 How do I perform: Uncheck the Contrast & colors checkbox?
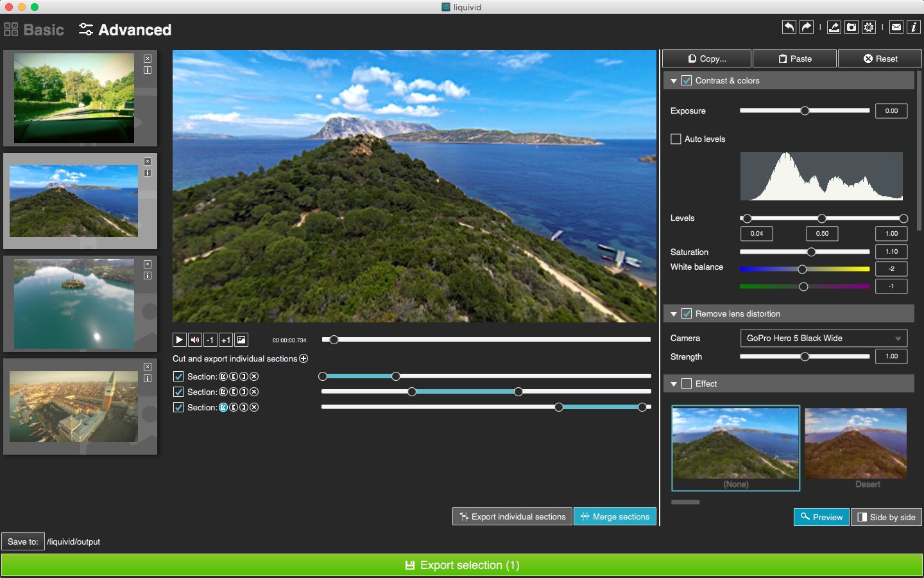687,80
